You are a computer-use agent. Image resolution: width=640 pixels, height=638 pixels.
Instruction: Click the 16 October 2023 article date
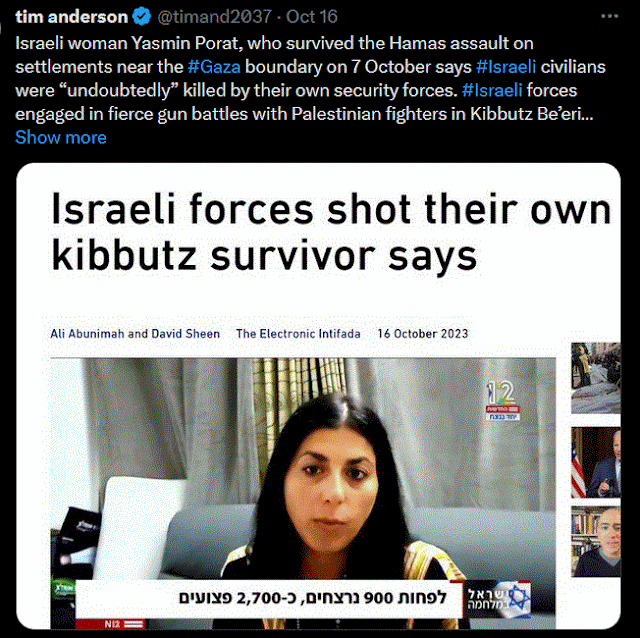coord(422,334)
